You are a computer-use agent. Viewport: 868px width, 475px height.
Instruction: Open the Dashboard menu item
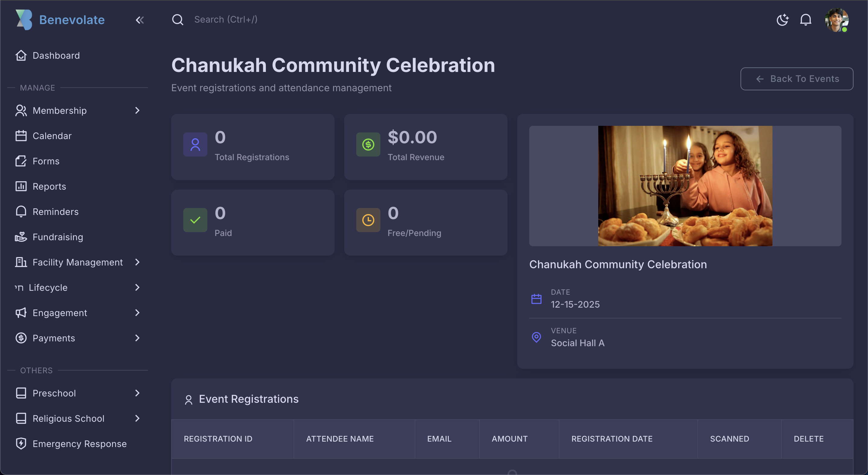click(56, 55)
